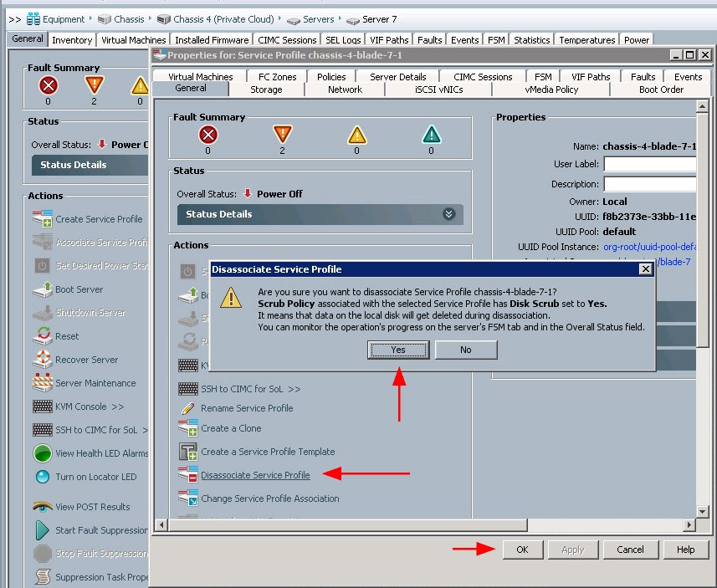717x588 pixels.
Task: Click major fault icon in left Fault Summary
Action: click(x=95, y=85)
